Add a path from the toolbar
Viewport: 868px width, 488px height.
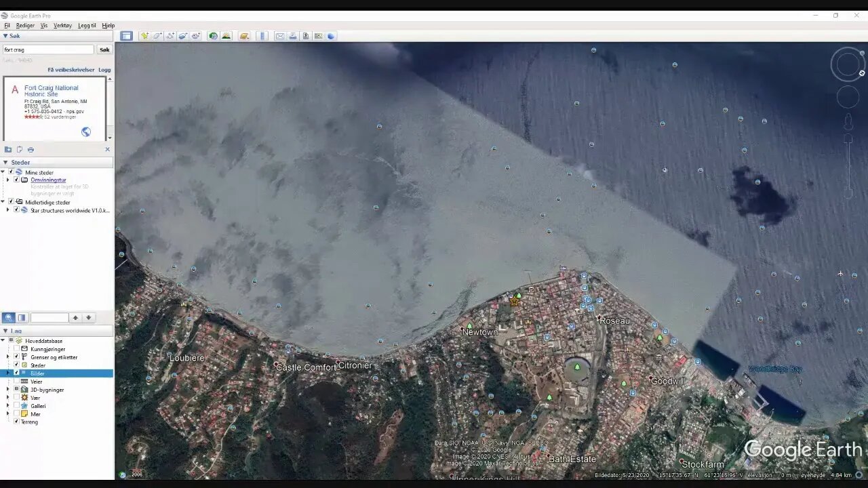pos(170,36)
